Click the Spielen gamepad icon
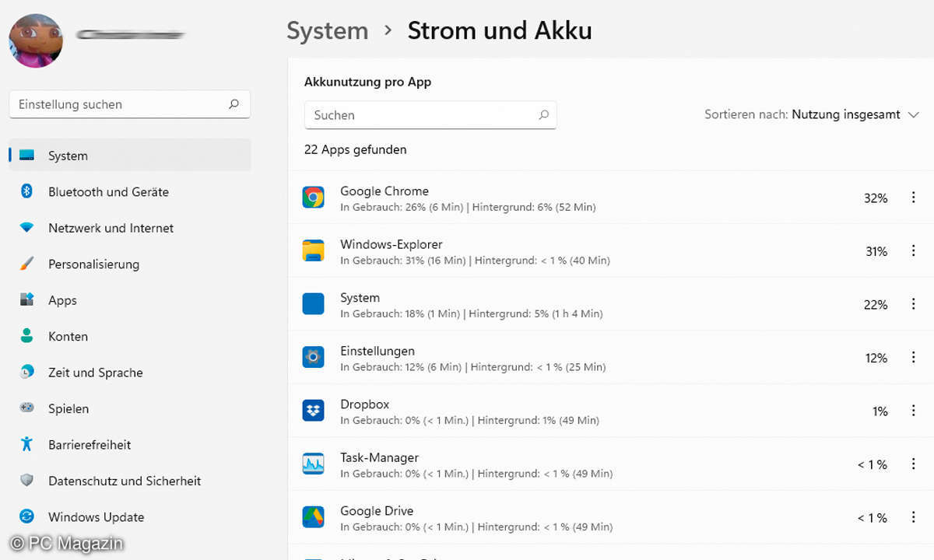The width and height of the screenshot is (934, 560). pos(27,408)
